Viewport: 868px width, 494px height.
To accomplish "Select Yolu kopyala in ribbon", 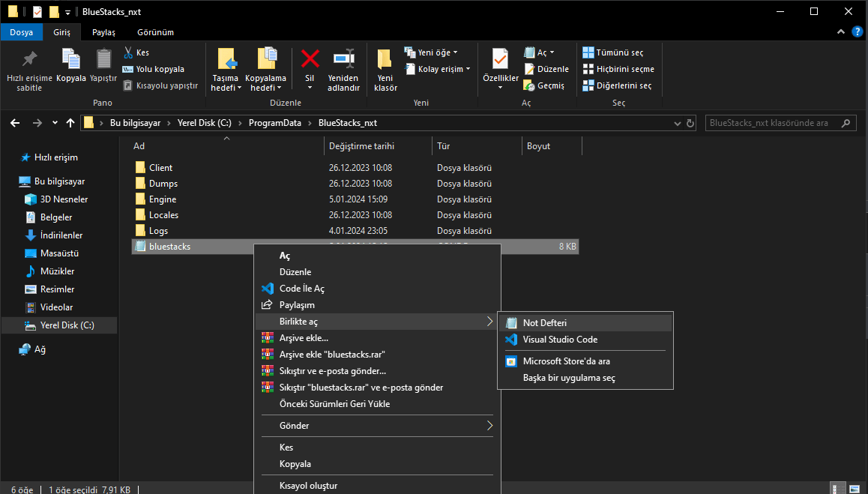I will coord(154,69).
